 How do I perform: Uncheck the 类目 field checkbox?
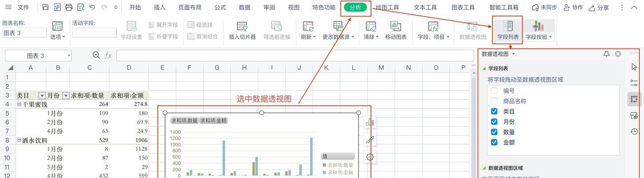click(494, 111)
